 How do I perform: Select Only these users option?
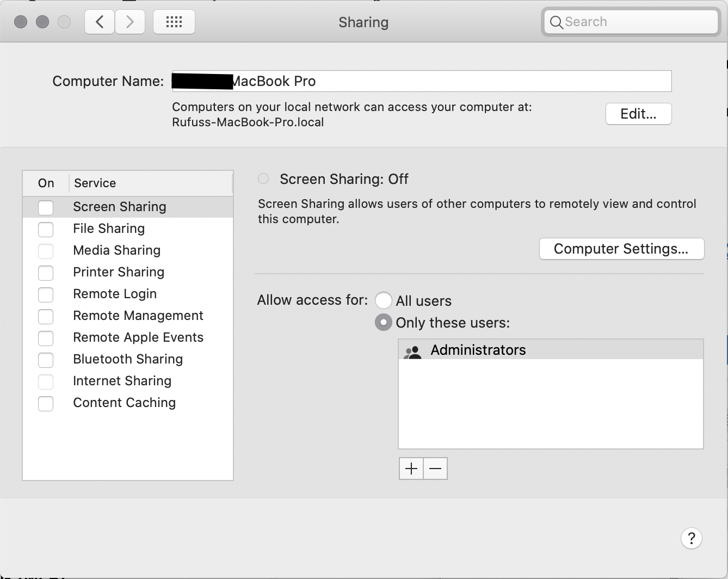tap(384, 322)
